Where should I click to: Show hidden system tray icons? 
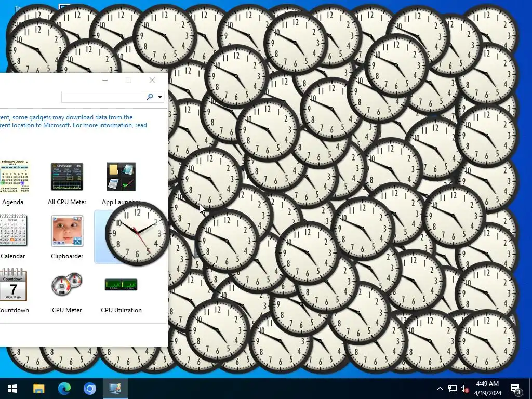[440, 389]
